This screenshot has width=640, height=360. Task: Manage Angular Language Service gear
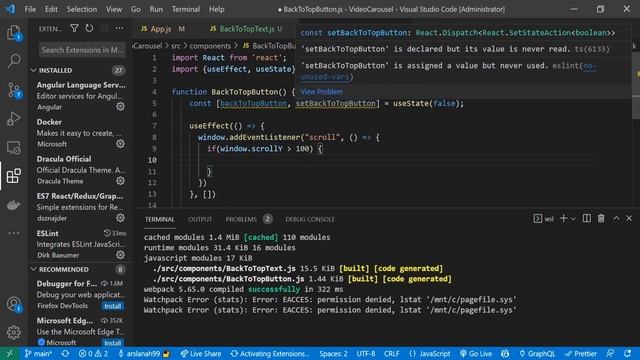tap(120, 107)
